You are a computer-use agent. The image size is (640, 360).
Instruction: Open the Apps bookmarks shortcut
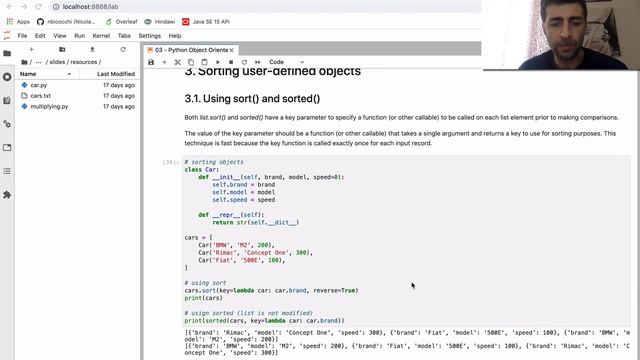[18, 22]
